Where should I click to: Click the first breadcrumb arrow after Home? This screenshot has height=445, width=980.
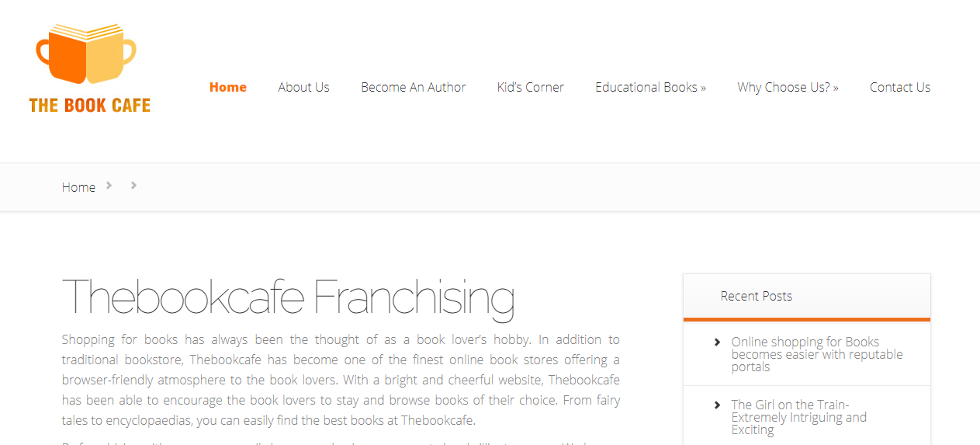point(109,185)
